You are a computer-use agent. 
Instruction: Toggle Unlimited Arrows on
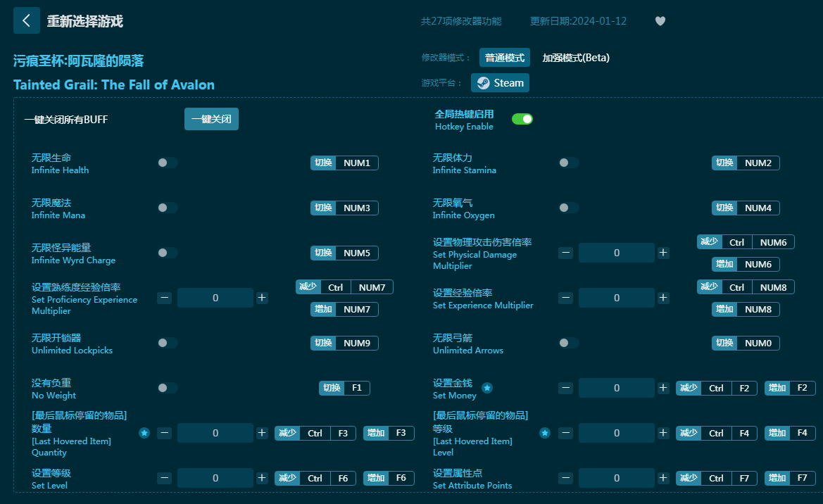point(568,343)
